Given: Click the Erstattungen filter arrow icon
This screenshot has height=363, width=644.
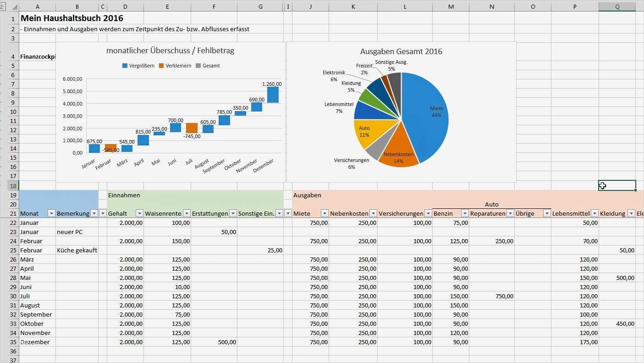Looking at the screenshot, I should coord(234,213).
